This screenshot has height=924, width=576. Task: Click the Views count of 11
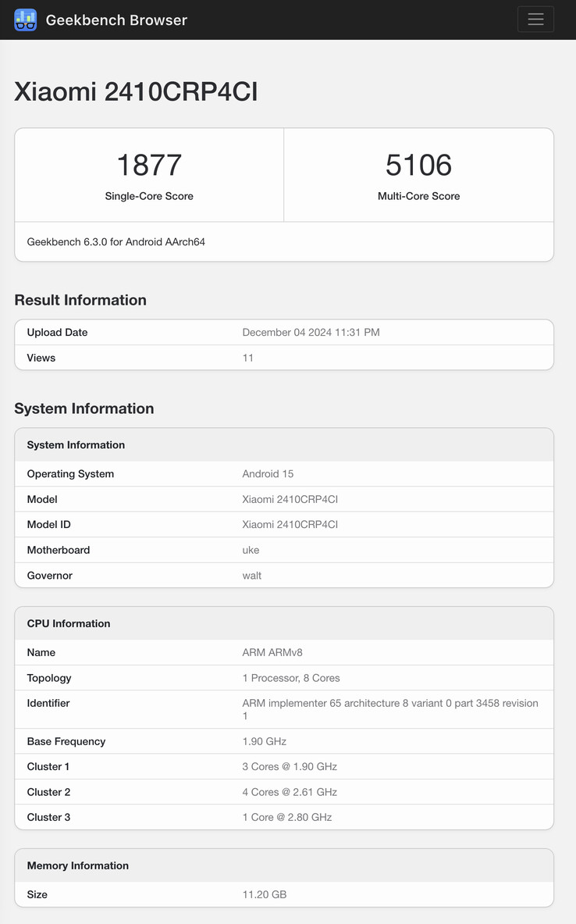(x=248, y=358)
